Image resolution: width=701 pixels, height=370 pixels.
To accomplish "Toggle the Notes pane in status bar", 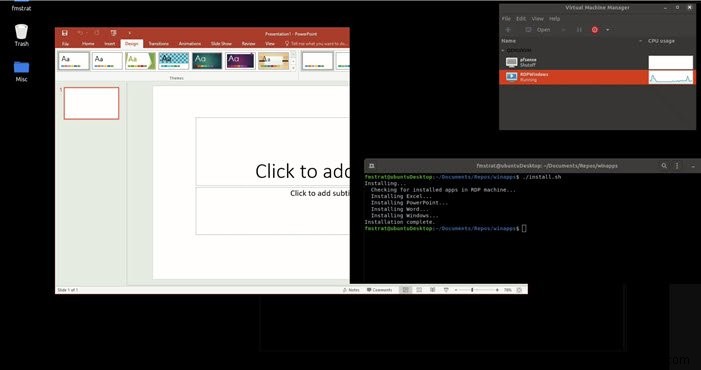I will click(351, 290).
